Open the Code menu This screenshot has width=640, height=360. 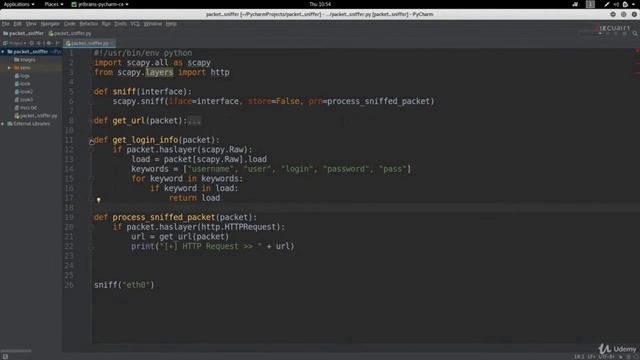point(69,24)
